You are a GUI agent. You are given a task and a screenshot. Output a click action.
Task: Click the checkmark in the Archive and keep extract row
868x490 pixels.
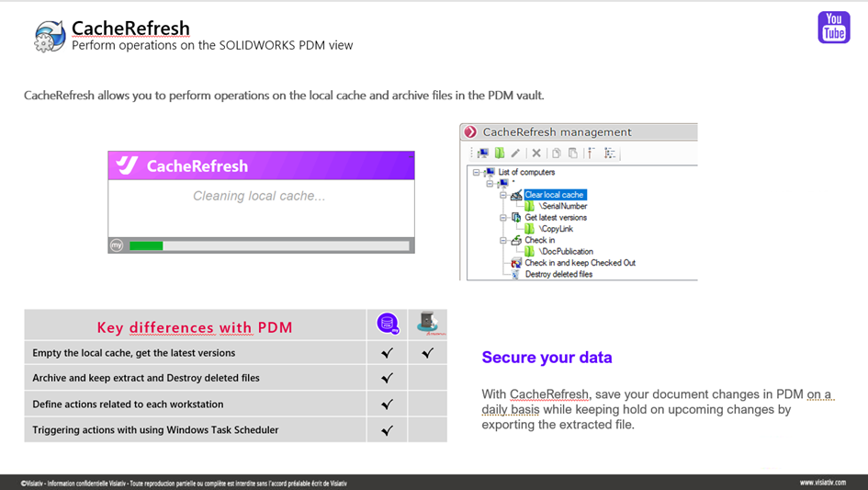(x=387, y=378)
